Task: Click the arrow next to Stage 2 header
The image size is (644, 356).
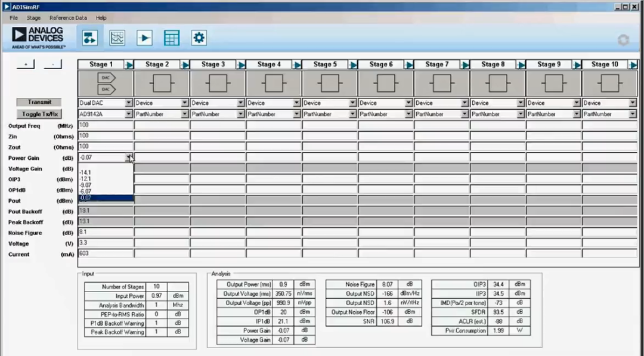Action: pyautogui.click(x=185, y=64)
